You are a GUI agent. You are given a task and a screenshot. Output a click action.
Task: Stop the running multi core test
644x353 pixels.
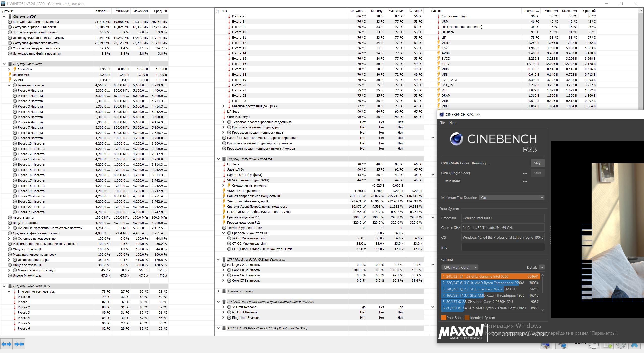click(537, 163)
